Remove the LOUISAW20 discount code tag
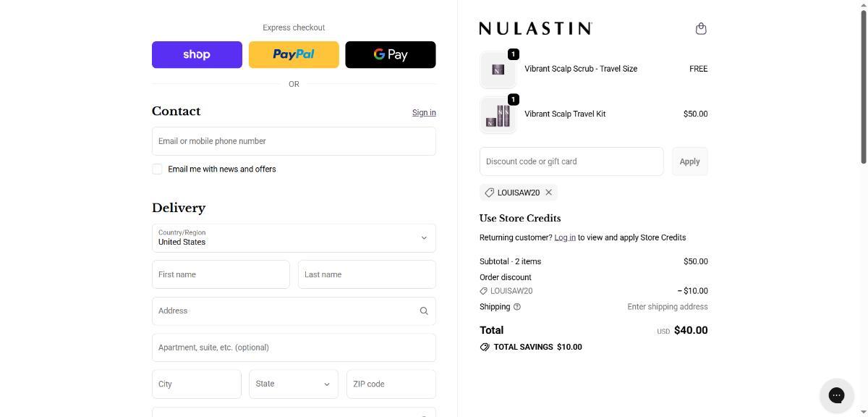This screenshot has height=417, width=868. tap(549, 193)
